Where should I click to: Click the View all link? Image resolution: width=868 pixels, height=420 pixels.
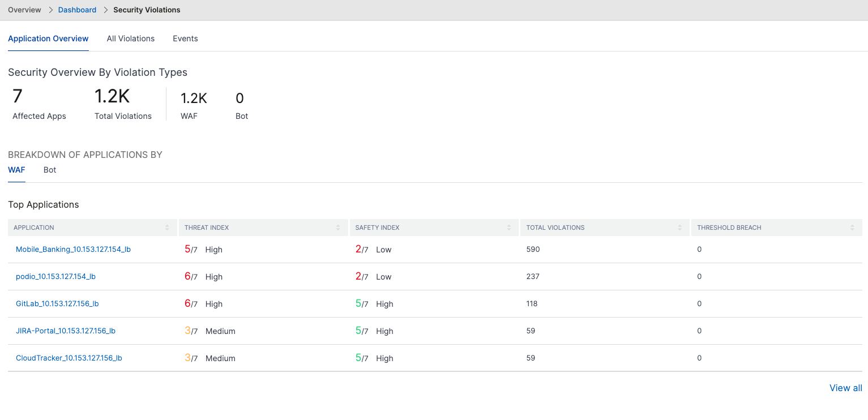846,388
